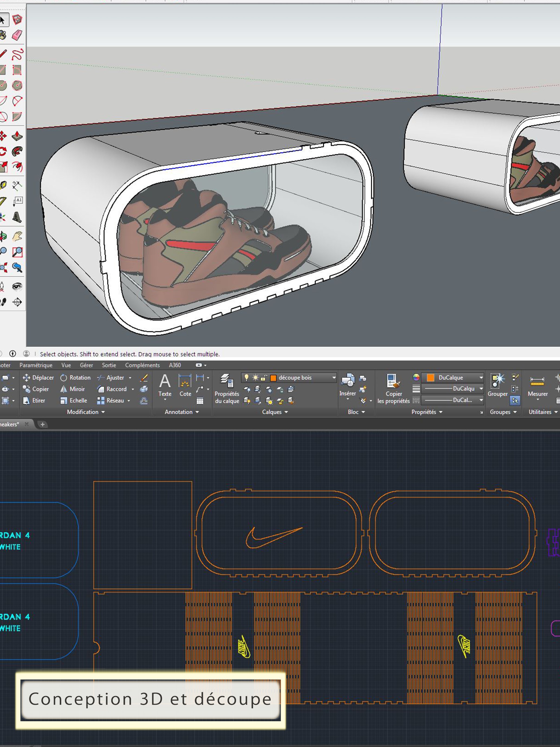Select the 3D Text tool
This screenshot has width=560, height=747.
pyautogui.click(x=17, y=217)
